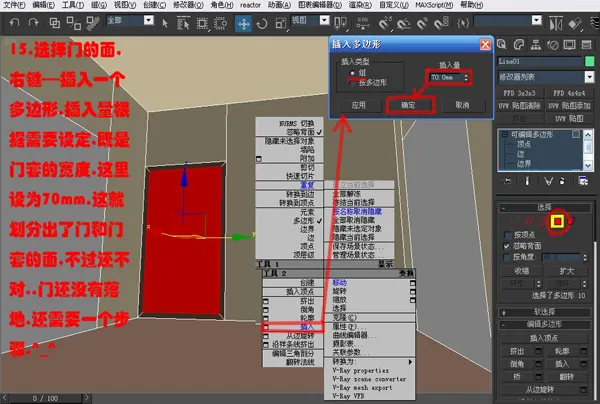600x404 pixels.
Task: Click the 扩大 grow selection button
Action: click(567, 271)
